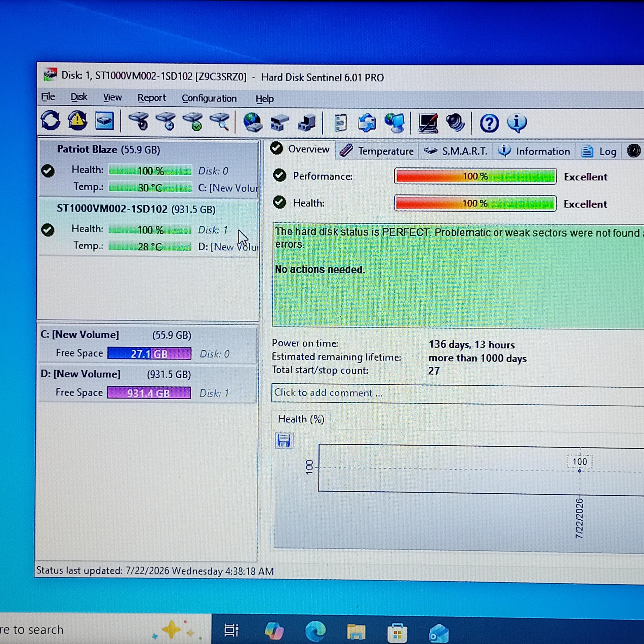Switch to the Information tab

click(x=534, y=151)
